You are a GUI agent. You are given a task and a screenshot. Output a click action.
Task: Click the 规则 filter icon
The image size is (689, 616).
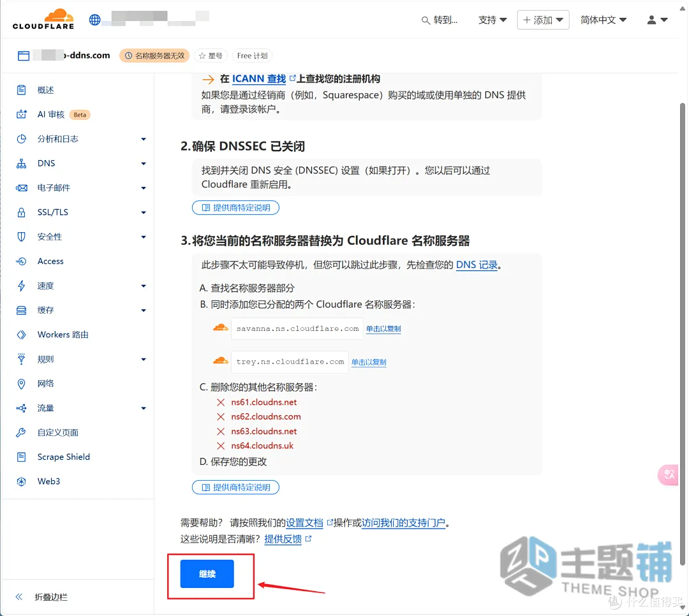[x=21, y=359]
